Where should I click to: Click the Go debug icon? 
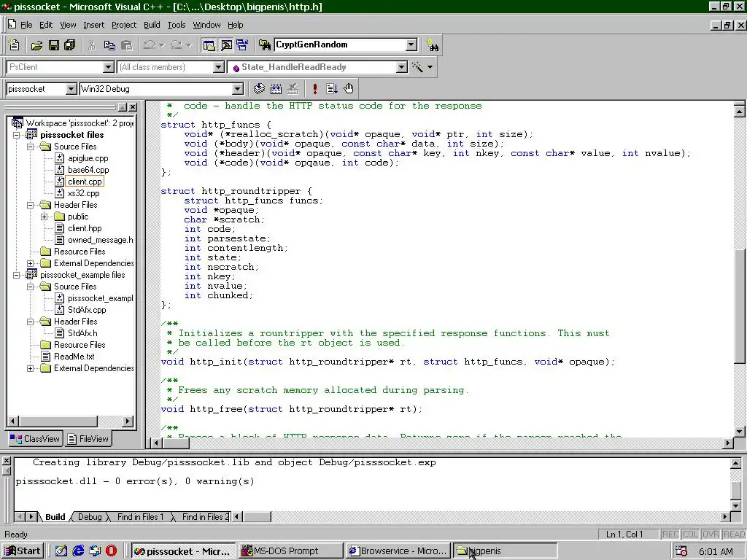pos(332,88)
